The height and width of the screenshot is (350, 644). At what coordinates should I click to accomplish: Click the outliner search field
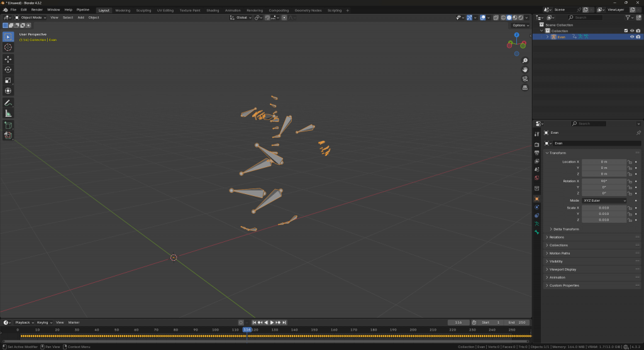(x=586, y=18)
